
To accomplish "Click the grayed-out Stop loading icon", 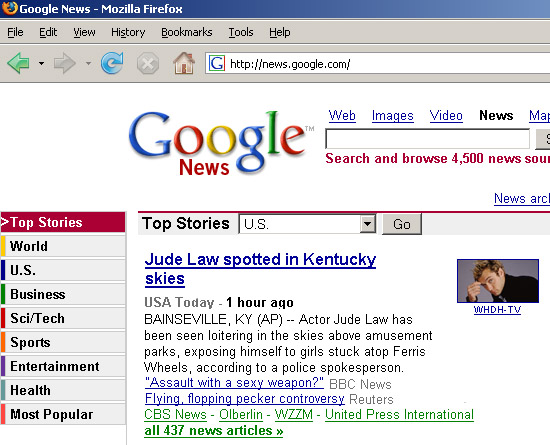I will point(148,63).
